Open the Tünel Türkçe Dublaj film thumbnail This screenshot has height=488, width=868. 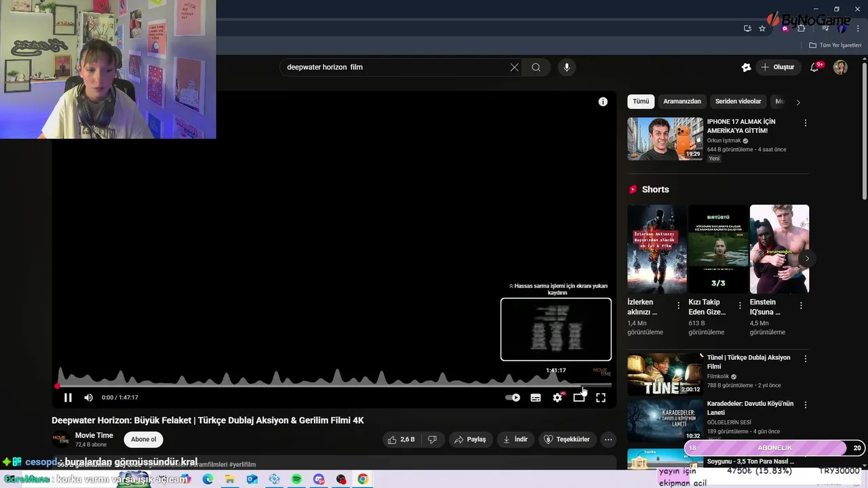coord(665,374)
